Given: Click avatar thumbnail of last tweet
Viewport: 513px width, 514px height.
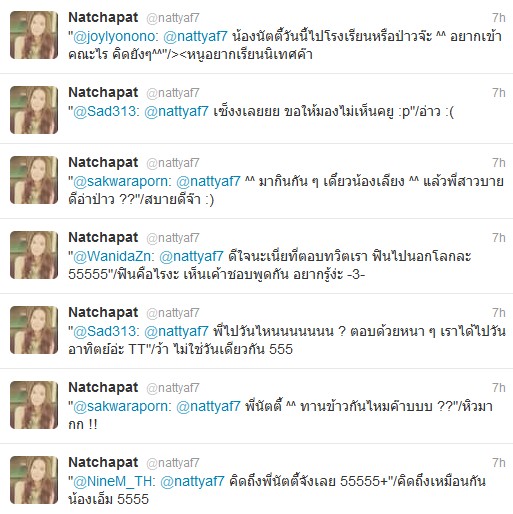Looking at the screenshot, I should click(x=34, y=480).
